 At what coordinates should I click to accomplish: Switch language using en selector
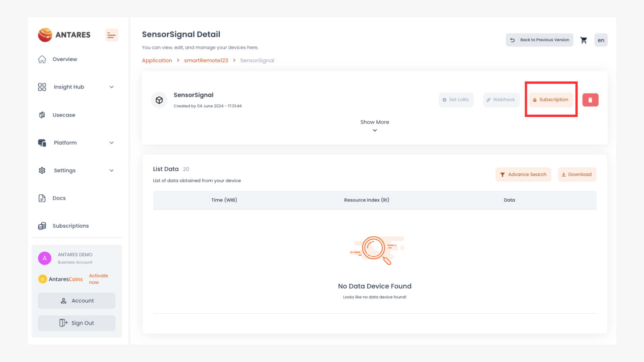click(601, 40)
